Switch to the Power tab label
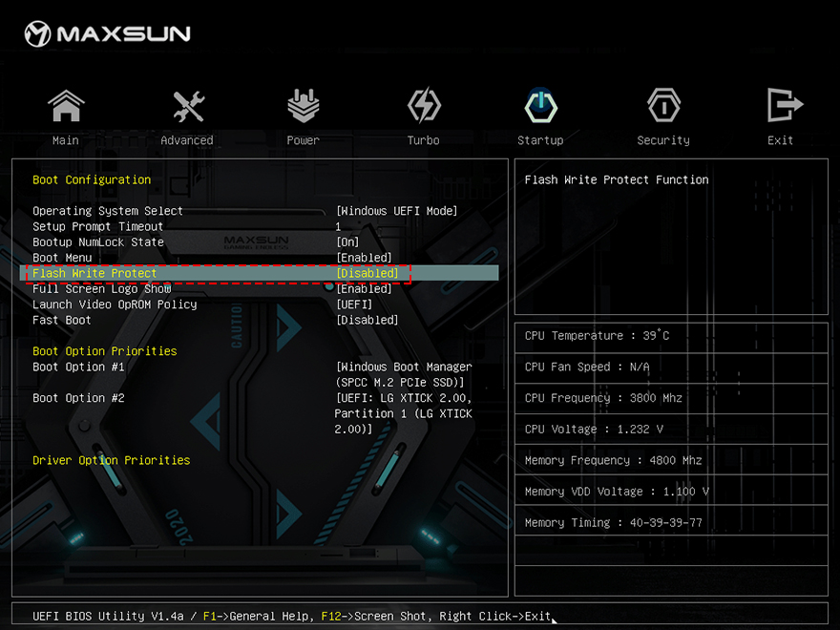 pos(304,140)
